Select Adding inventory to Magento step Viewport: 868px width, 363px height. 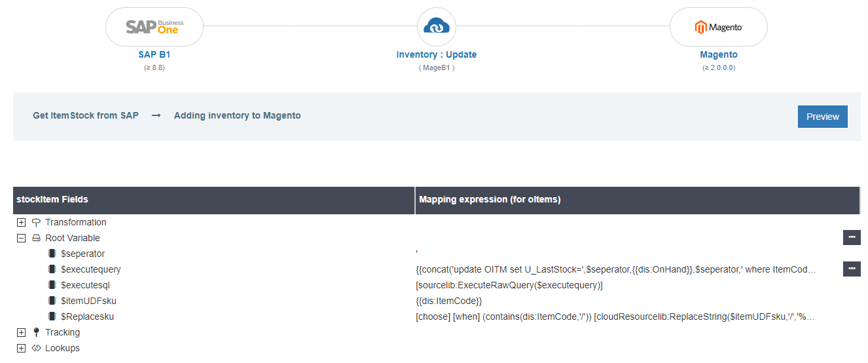click(237, 115)
